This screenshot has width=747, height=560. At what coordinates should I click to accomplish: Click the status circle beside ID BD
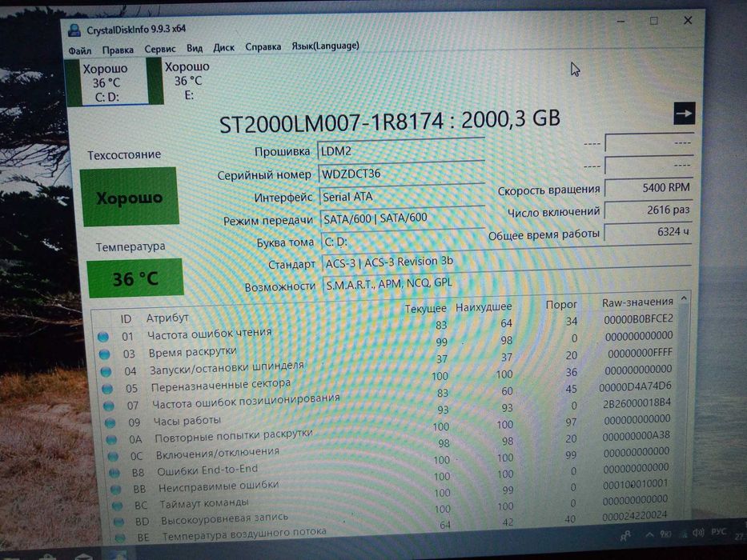(x=118, y=522)
